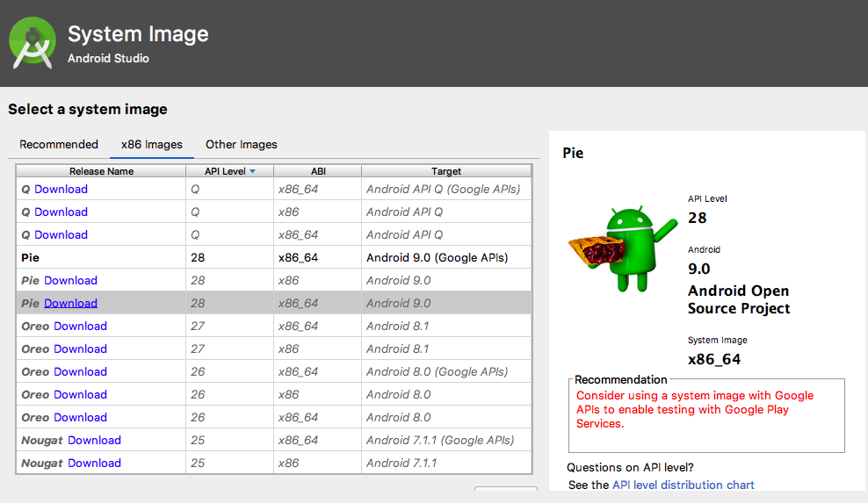Download Nougat 7.1.1 Google APIs image
Viewport: 868px width, 503px height.
pyautogui.click(x=95, y=441)
